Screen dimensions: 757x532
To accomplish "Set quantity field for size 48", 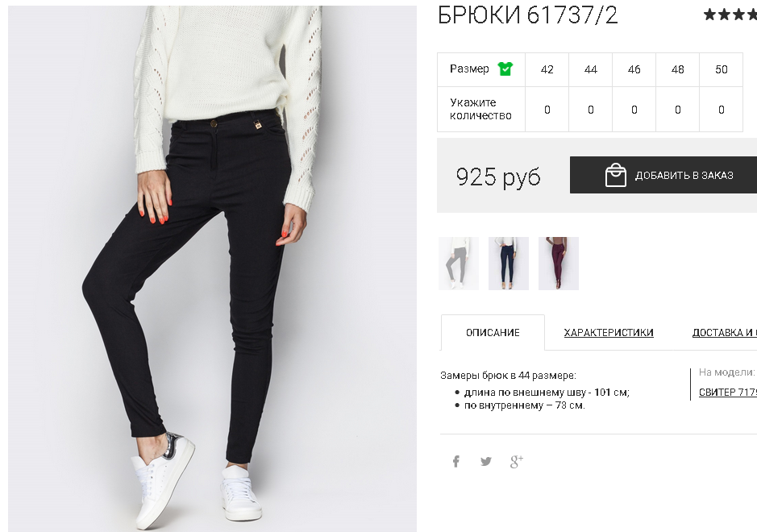I will [x=677, y=110].
